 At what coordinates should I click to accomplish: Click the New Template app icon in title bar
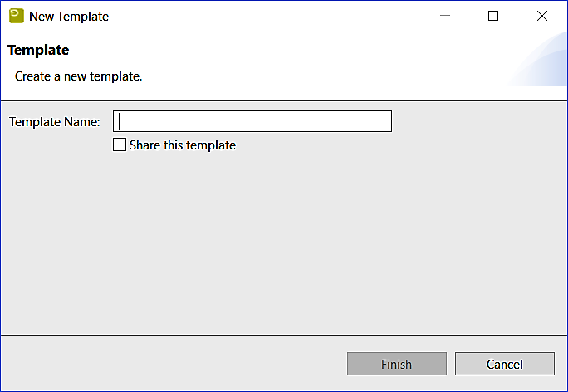16,16
